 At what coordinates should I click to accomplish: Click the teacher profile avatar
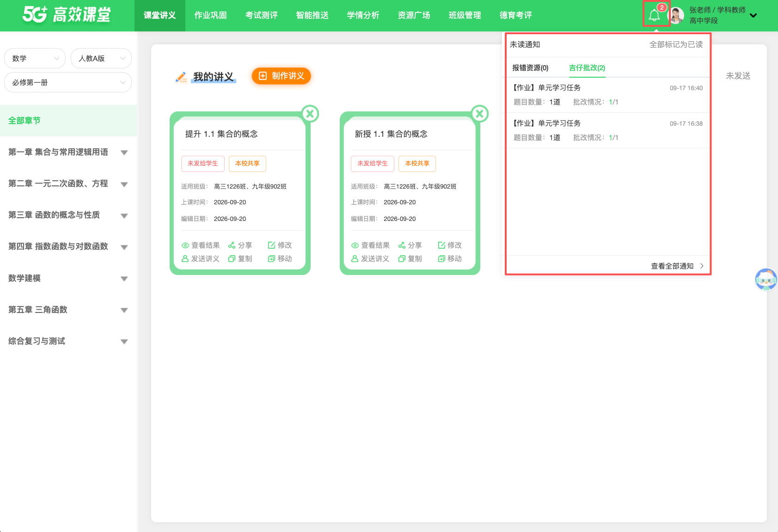coord(676,15)
